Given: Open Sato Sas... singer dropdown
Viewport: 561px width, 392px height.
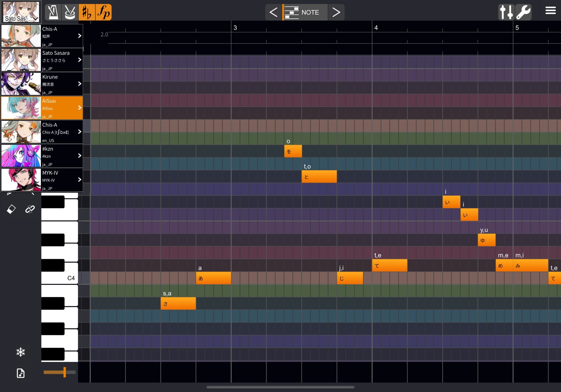Looking at the screenshot, I should pyautogui.click(x=21, y=12).
